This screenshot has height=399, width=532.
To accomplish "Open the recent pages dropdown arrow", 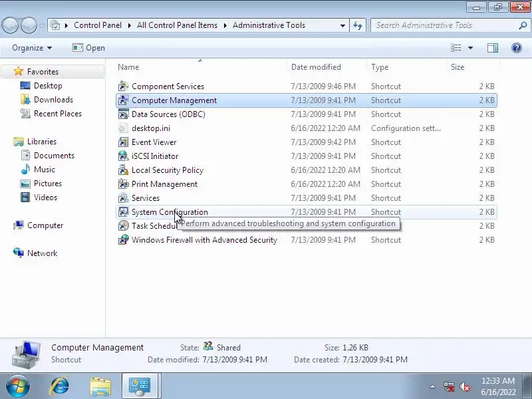I will tap(42, 25).
